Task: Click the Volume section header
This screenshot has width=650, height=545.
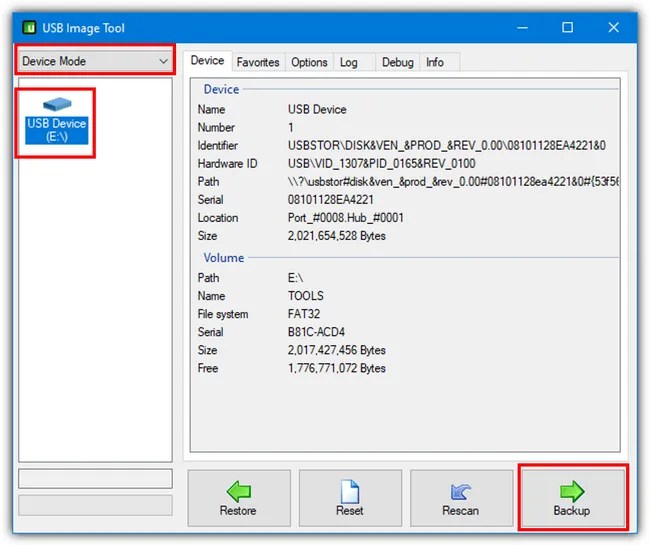Action: click(x=223, y=258)
